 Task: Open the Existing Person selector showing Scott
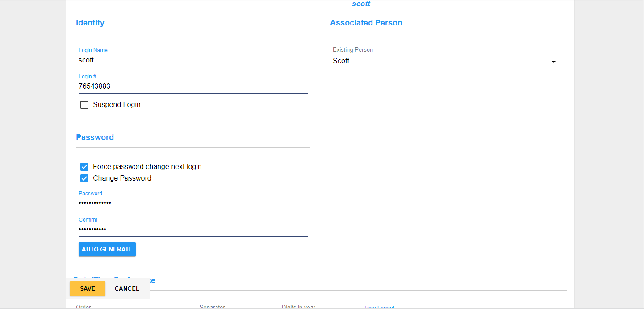[x=442, y=61]
